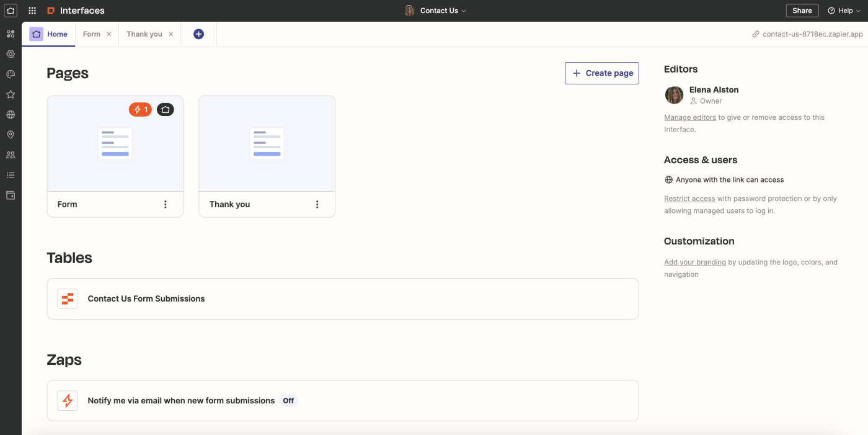
Task: Click the Interfaces product name
Action: tap(82, 11)
